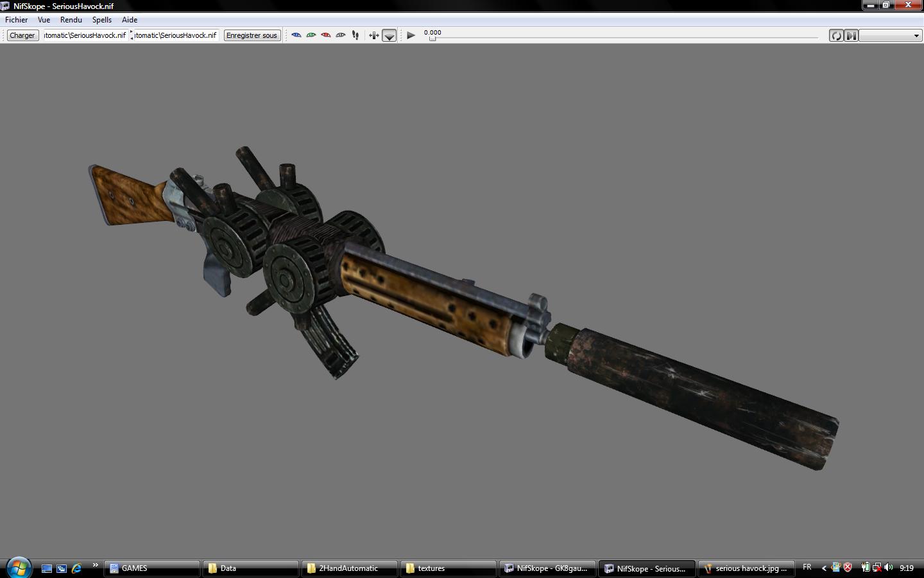Image resolution: width=924 pixels, height=578 pixels.
Task: Click the Charger button
Action: click(22, 35)
